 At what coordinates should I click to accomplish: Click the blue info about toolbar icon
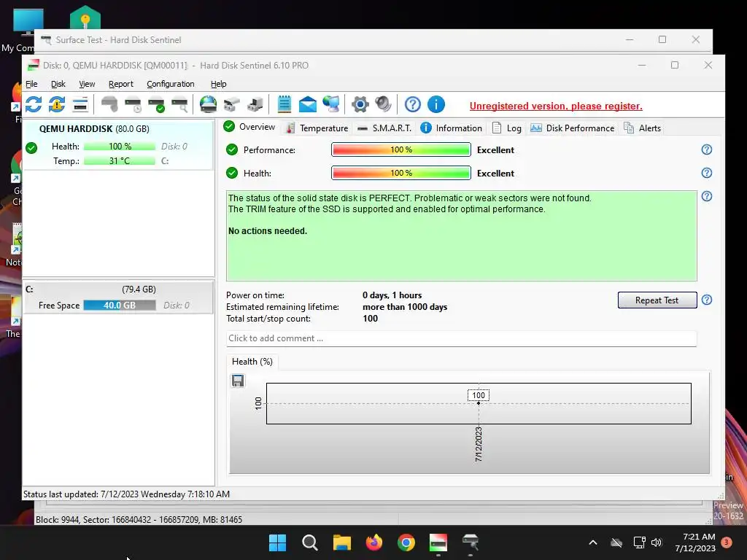pos(436,104)
